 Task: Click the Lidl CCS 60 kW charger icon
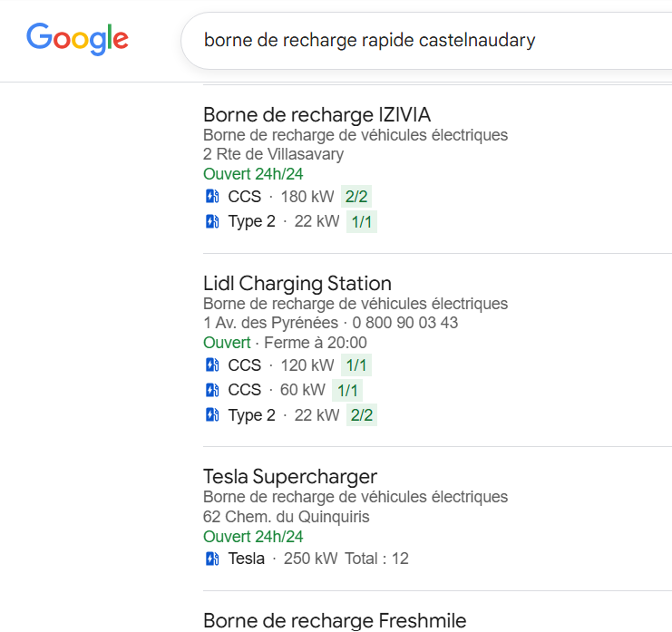click(x=212, y=390)
